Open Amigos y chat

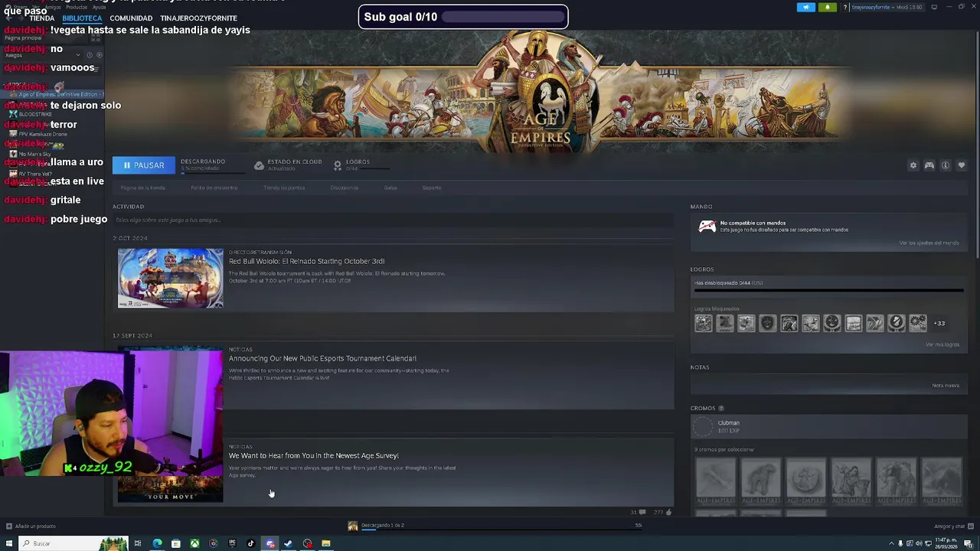953,526
